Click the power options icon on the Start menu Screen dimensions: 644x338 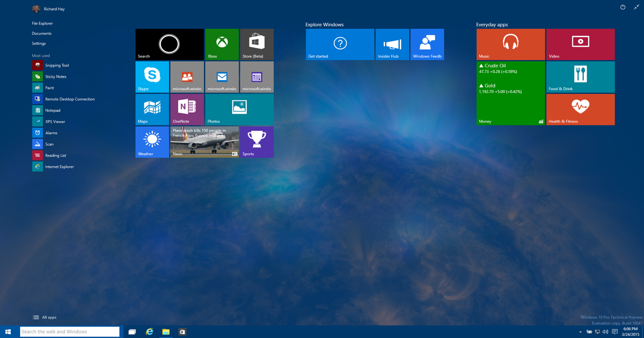coord(622,8)
